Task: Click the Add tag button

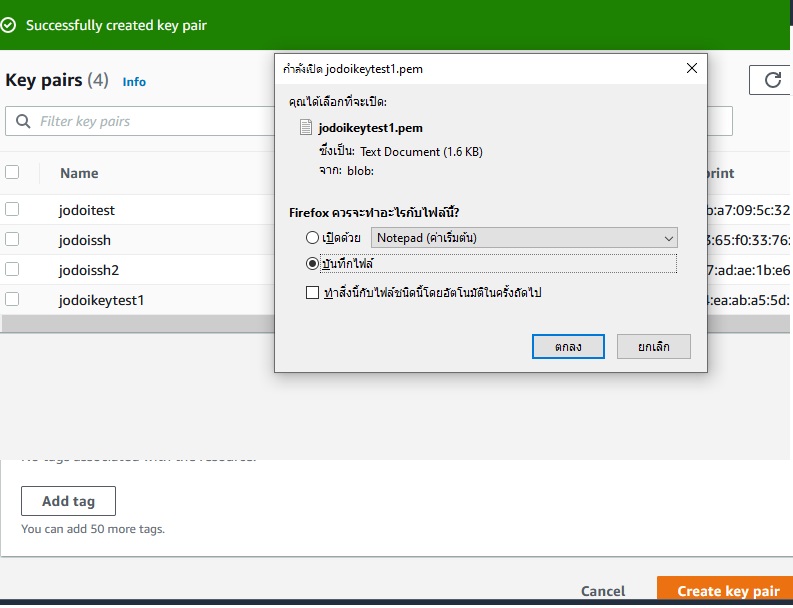Action: pos(68,501)
